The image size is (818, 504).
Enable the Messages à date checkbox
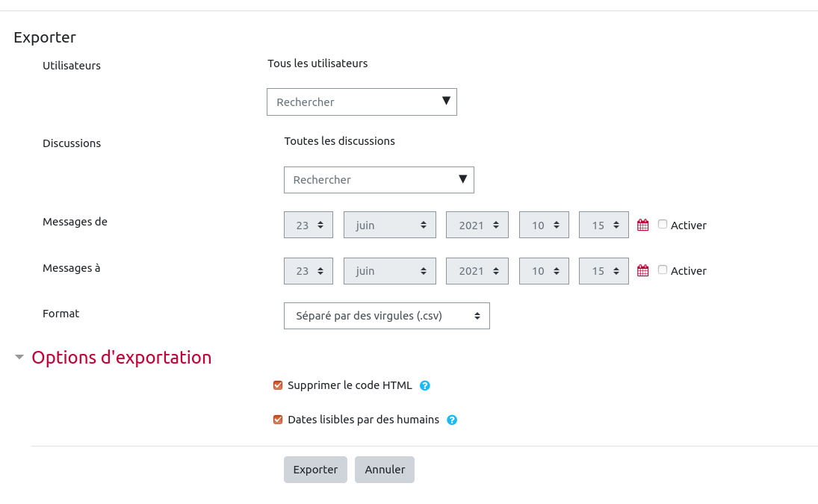(x=663, y=270)
